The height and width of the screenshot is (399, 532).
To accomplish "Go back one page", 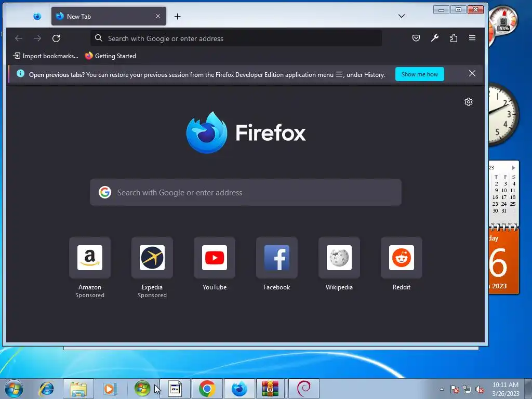I will click(x=19, y=38).
